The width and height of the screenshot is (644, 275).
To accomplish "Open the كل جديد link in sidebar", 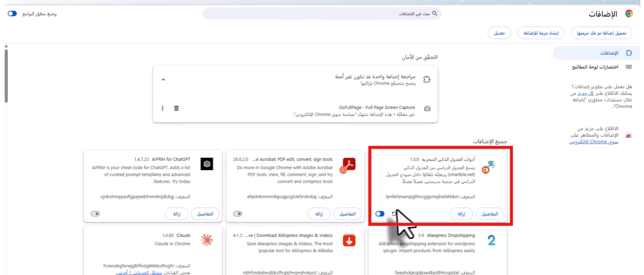I will (586, 94).
